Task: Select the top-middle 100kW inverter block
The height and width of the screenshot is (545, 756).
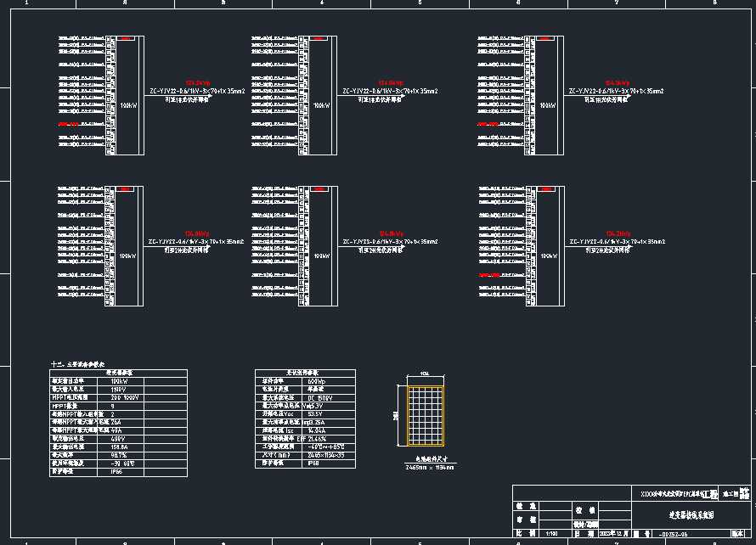Action: point(320,105)
